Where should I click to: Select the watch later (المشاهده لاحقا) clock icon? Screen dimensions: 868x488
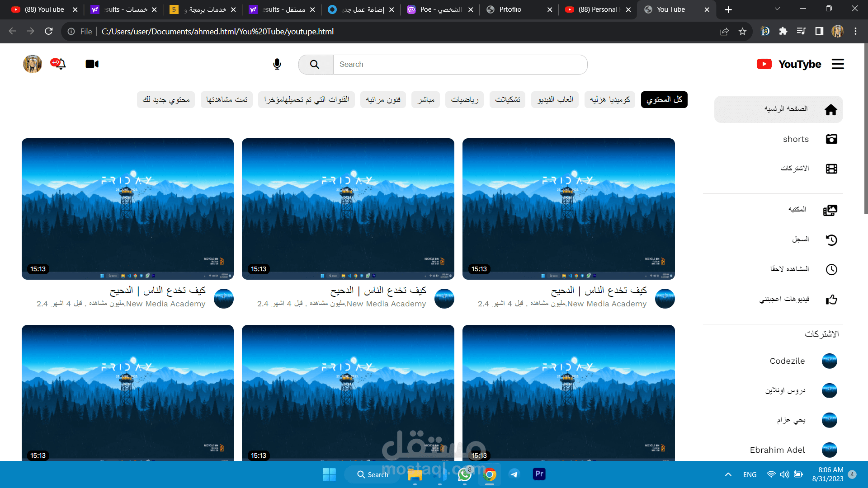pos(831,269)
